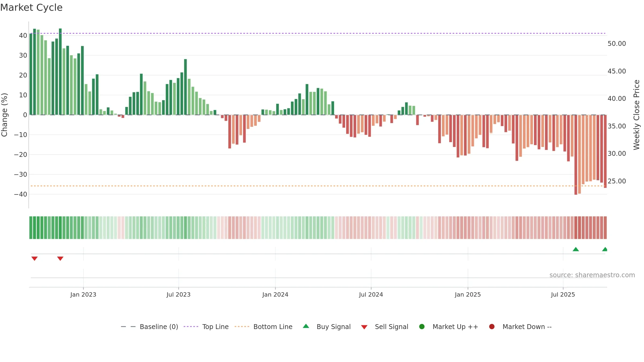
Task: Select the second red sell signal marker
Action: [60, 258]
